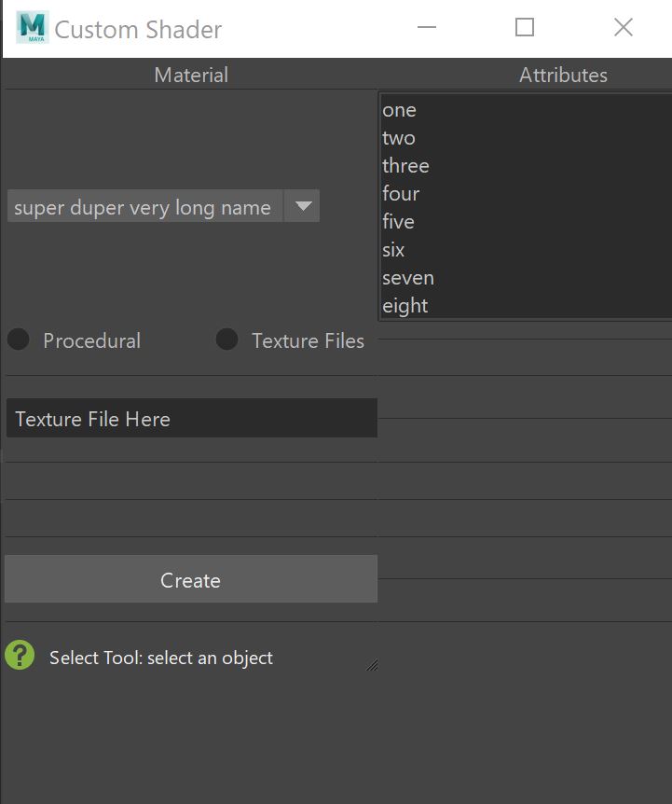The width and height of the screenshot is (672, 804).
Task: Select 'six' from the Attributes list
Action: coord(393,250)
